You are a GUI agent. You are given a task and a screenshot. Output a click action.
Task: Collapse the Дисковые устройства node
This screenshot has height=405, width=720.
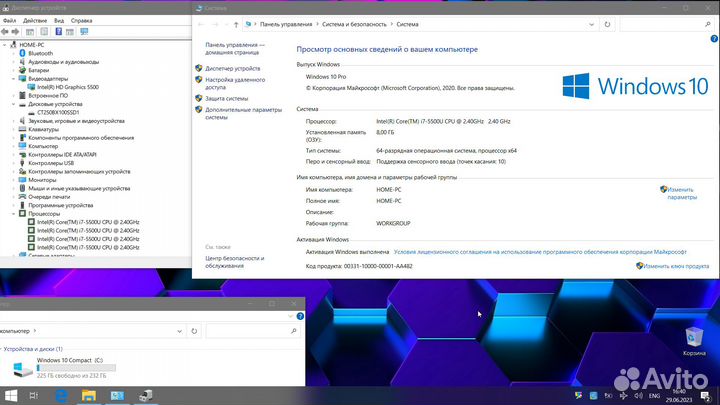pyautogui.click(x=14, y=104)
